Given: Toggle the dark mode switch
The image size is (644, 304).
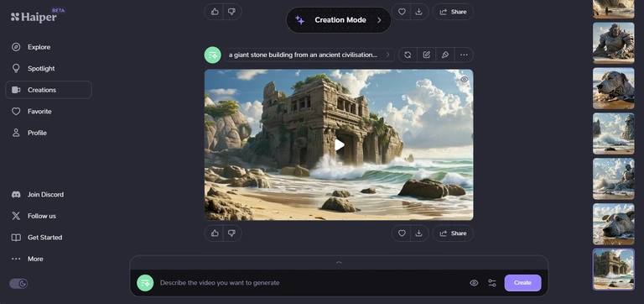Looking at the screenshot, I should coord(18,284).
